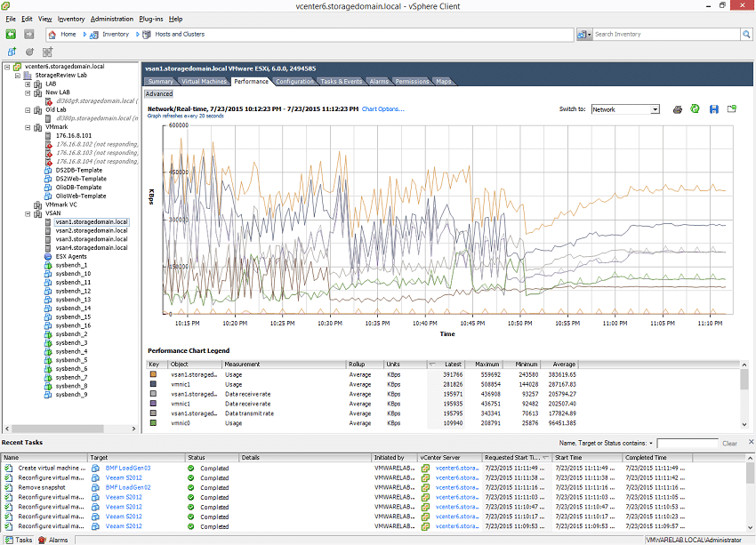756x545 pixels.
Task: Click the Tasks icon in the status bar
Action: click(x=9, y=540)
